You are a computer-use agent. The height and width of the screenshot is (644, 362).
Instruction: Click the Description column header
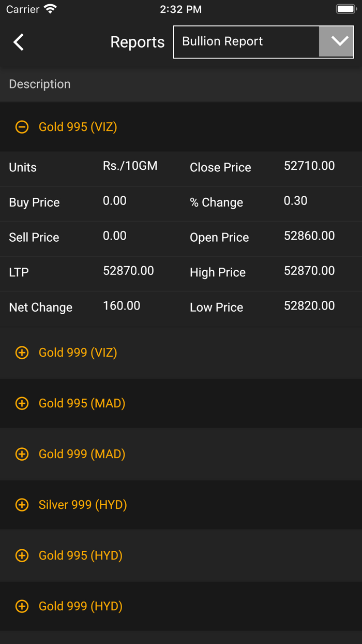40,84
